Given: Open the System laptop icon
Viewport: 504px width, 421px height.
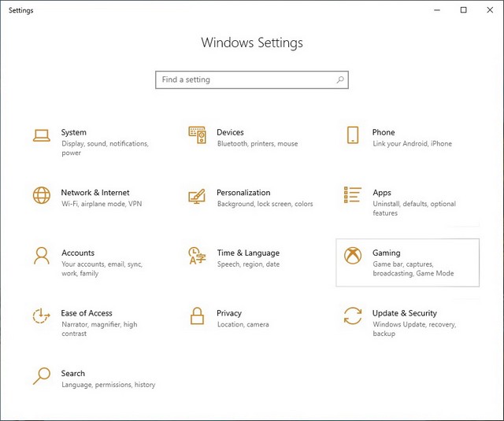Looking at the screenshot, I should coord(42,135).
